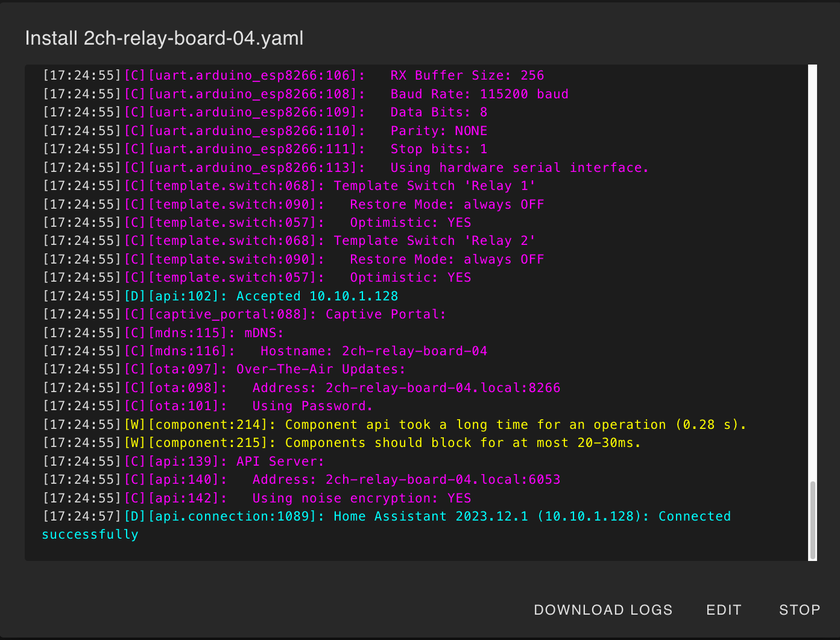
Task: Select the OTA address 2ch-relay-board-04.local:8266 line
Action: 302,387
